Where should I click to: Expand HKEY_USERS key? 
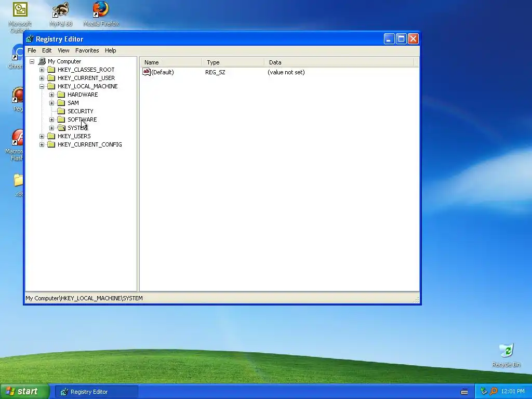click(x=42, y=137)
